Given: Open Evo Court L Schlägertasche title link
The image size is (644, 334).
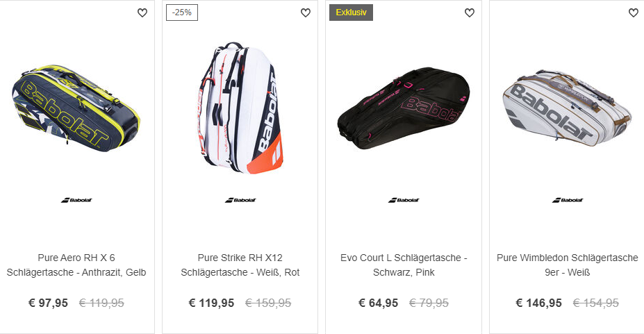Looking at the screenshot, I should click(404, 265).
